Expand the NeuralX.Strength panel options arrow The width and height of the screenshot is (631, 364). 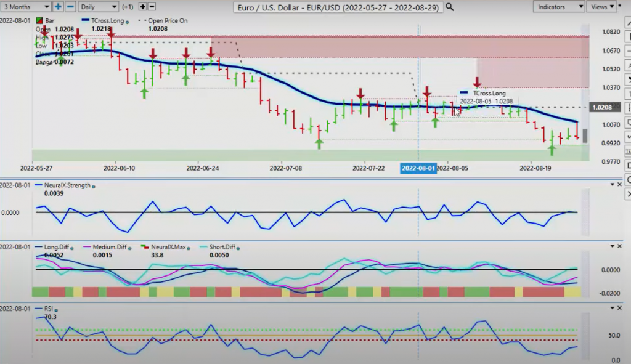[x=613, y=185]
